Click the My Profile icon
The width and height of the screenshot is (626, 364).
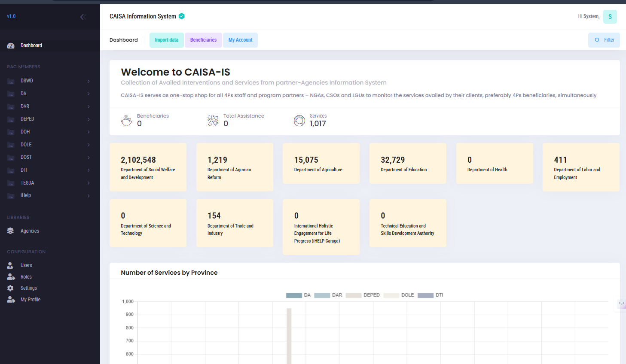point(11,300)
